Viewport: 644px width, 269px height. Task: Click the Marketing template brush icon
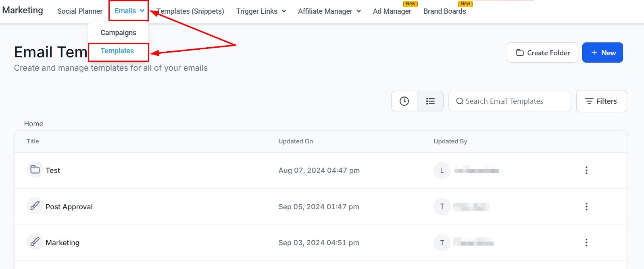point(35,242)
